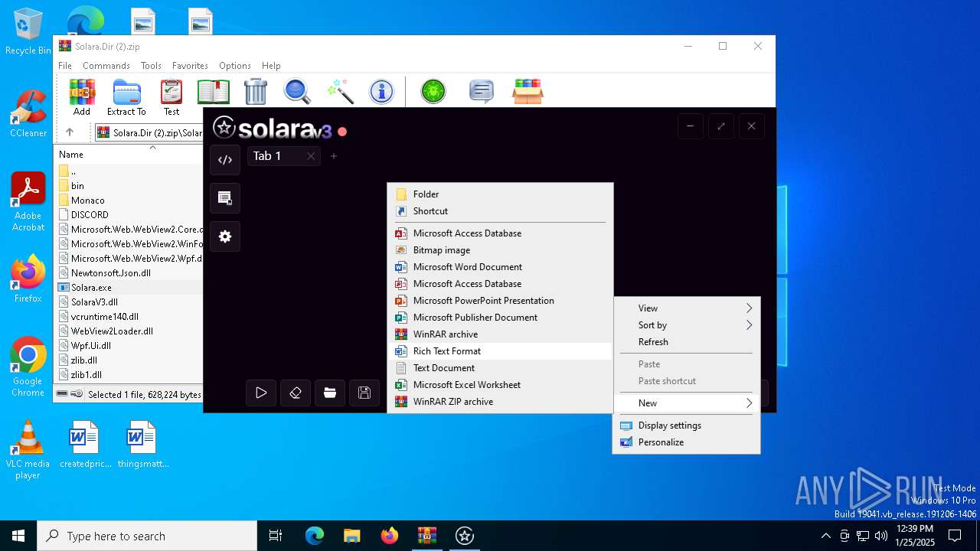Create new Bitmap image
Viewport: 980px width, 551px height.
pos(500,250)
